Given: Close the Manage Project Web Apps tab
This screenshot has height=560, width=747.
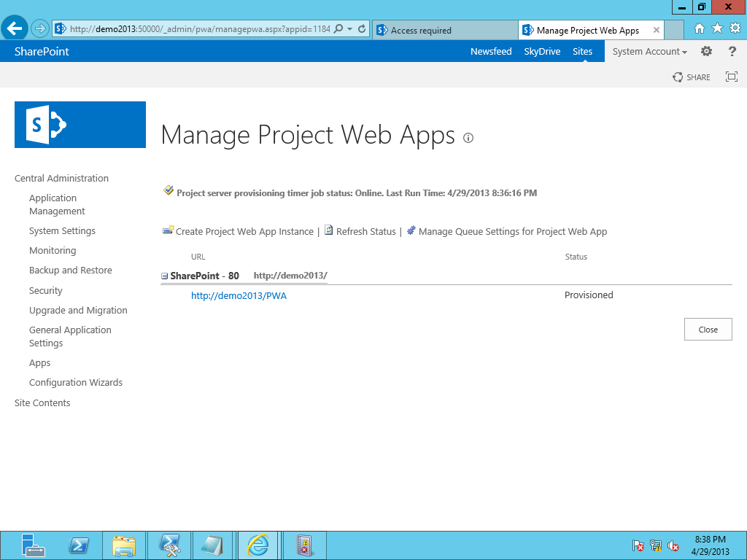Looking at the screenshot, I should coord(657,30).
